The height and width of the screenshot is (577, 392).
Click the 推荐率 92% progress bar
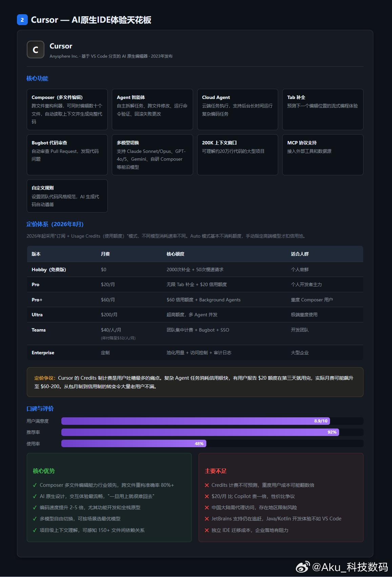click(212, 432)
